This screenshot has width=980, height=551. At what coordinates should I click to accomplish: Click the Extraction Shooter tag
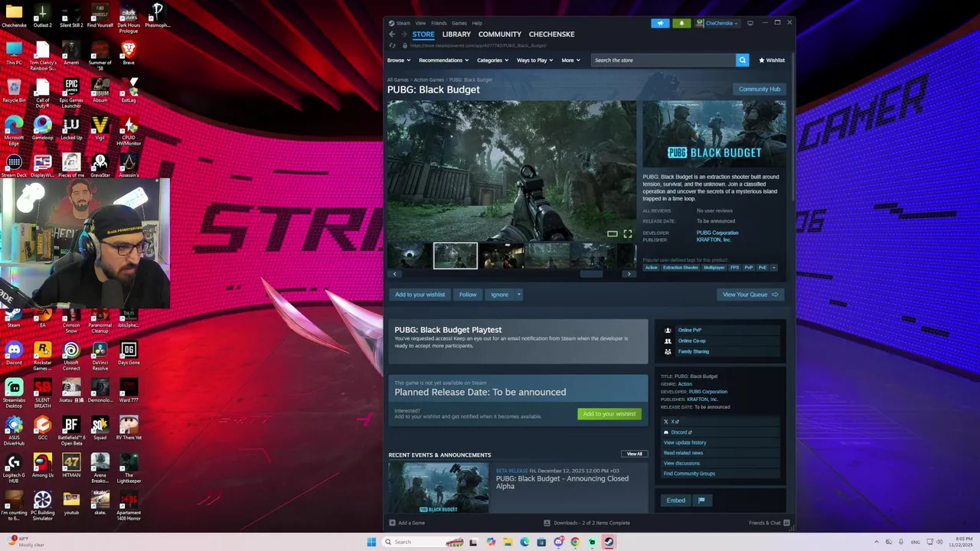[681, 267]
